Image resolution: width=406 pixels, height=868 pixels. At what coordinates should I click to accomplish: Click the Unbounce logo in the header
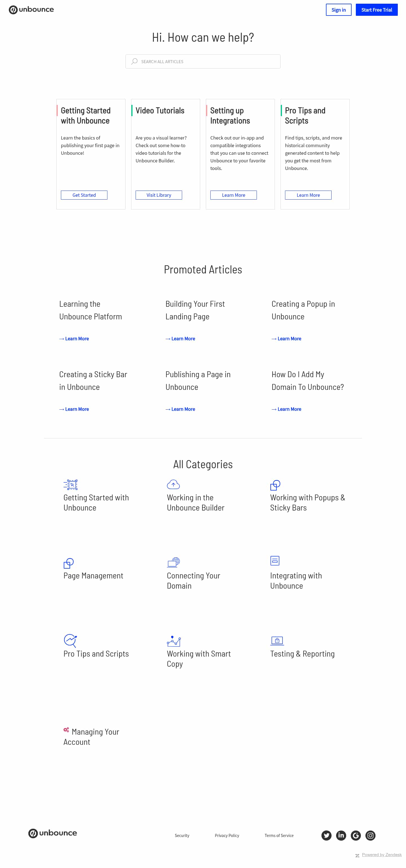click(x=31, y=10)
